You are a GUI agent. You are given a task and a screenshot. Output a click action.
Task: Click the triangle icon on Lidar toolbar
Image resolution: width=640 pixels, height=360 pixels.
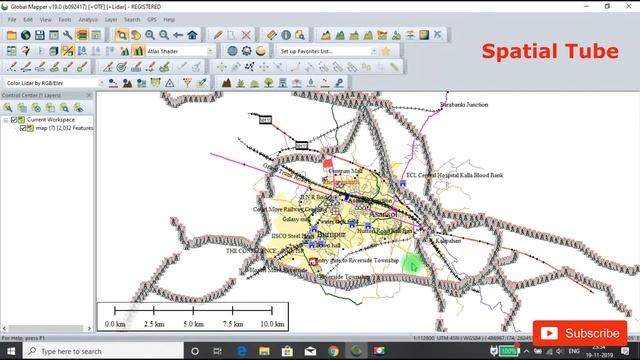(x=170, y=83)
